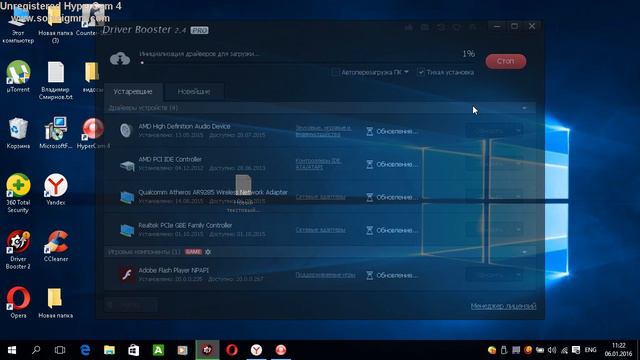Open the taskbar clock showing 11:22

pos(618,350)
